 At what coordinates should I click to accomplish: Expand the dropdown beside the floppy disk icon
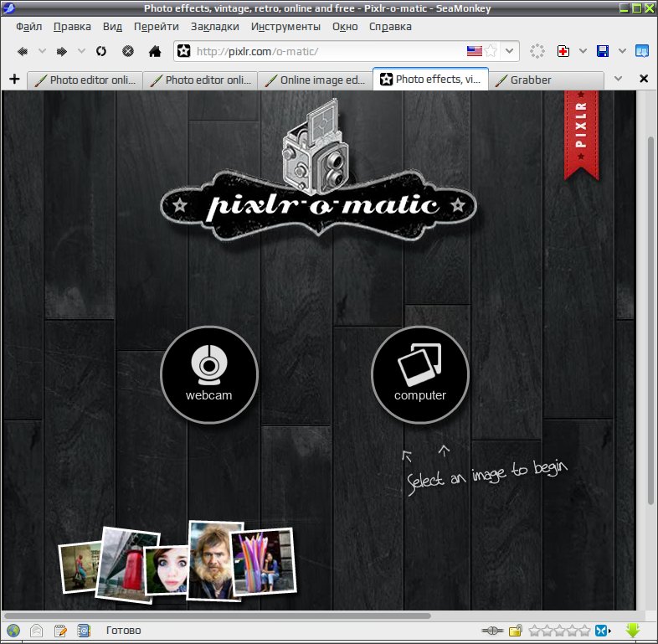(622, 51)
